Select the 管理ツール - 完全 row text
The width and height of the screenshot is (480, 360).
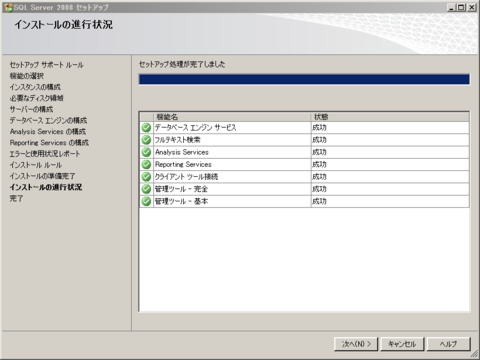181,189
